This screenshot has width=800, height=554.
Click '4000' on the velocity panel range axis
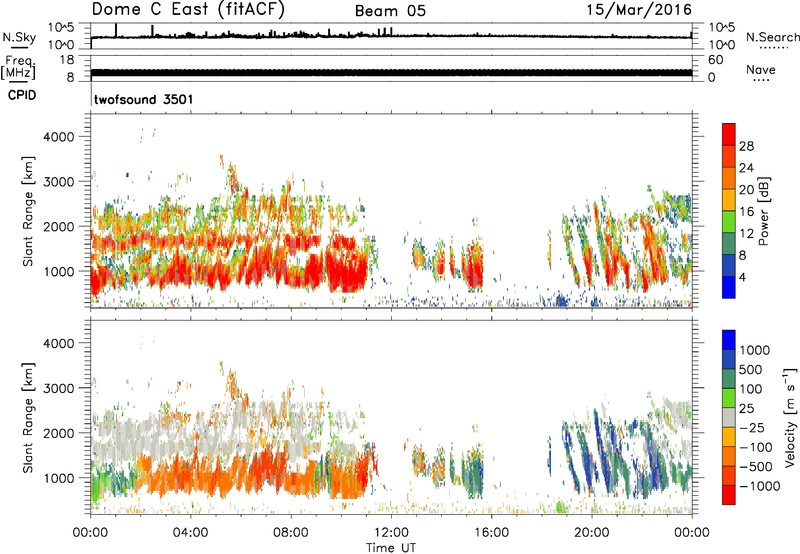pyautogui.click(x=59, y=343)
